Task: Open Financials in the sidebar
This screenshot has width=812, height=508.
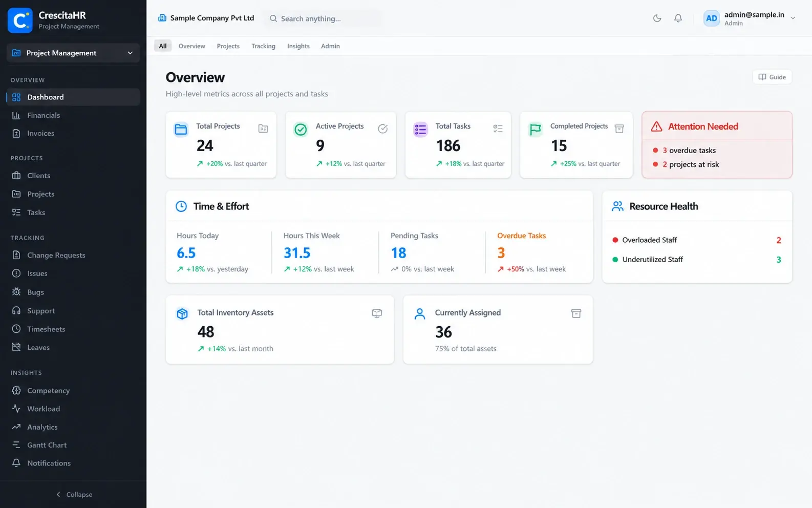Action: (73, 116)
